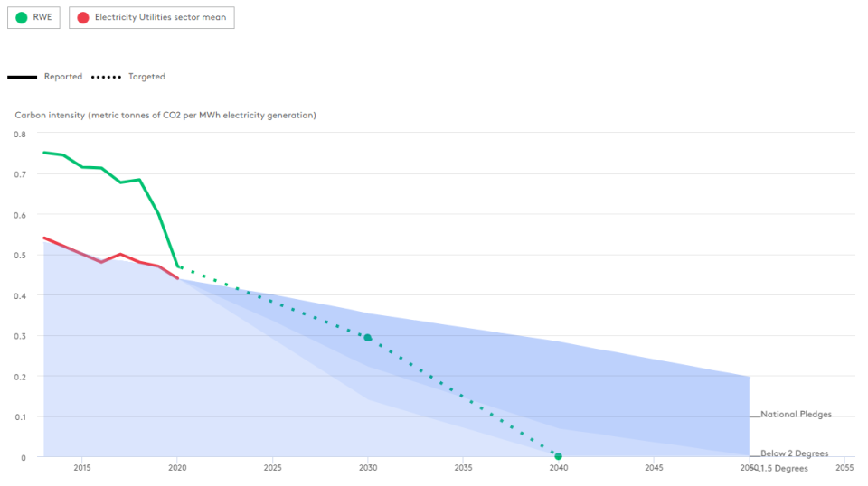
Task: Click the 2035 x-axis tick label
Action: click(463, 468)
